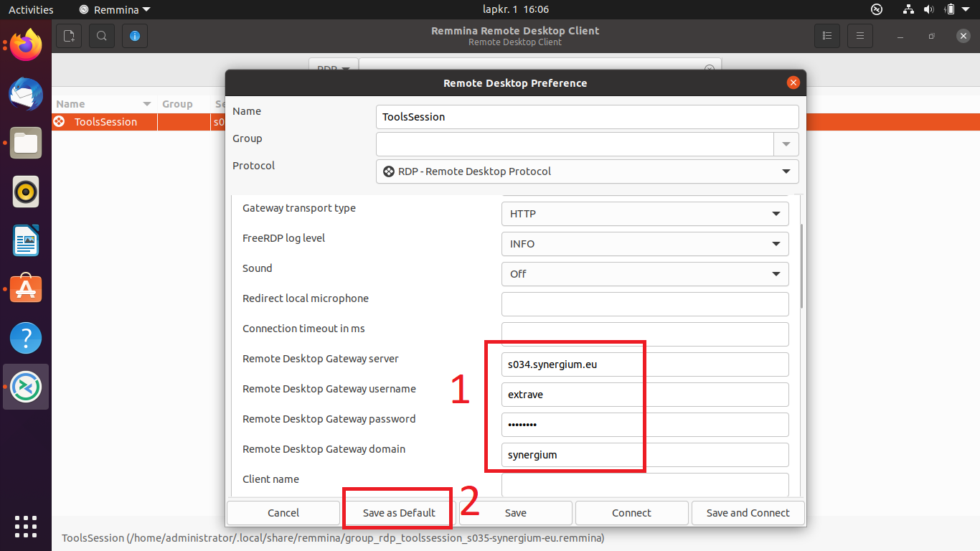Focus Remote Desktop Gateway domain field

pyautogui.click(x=645, y=455)
